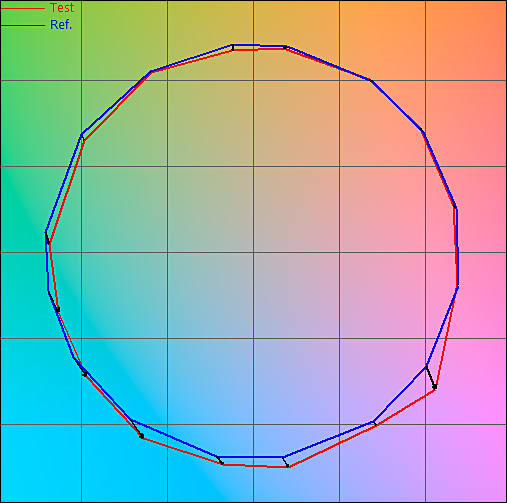
Task: Click the longest black deviation arrow in the magenta area
Action: pos(430,377)
